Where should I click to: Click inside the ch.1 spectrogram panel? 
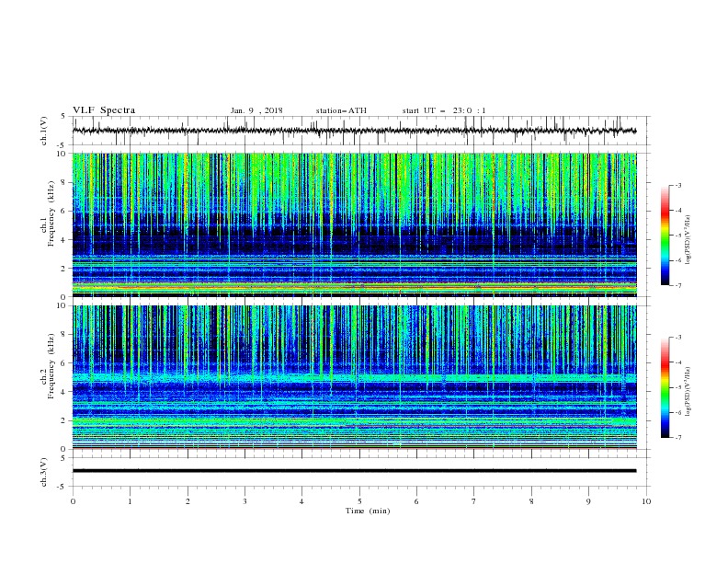[354, 224]
